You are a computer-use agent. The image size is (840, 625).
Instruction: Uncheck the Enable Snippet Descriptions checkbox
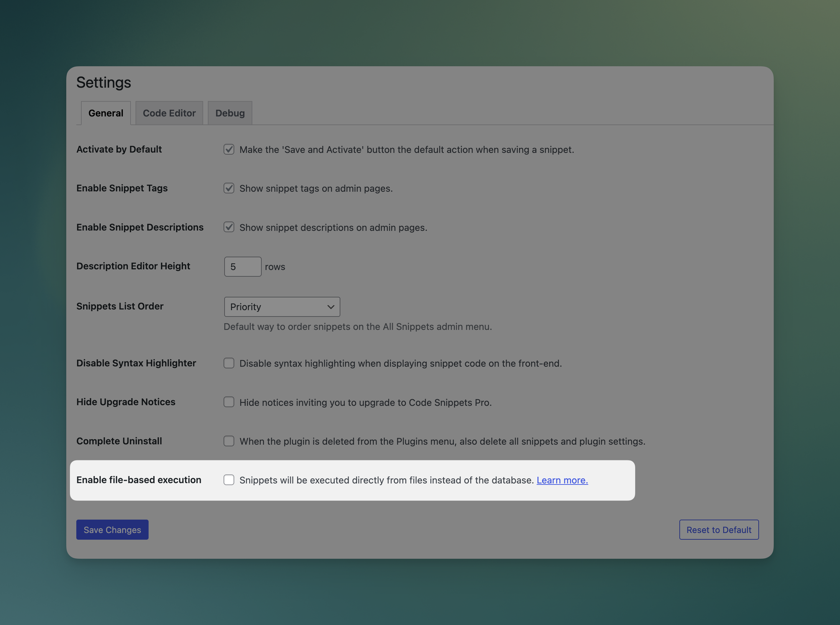229,227
